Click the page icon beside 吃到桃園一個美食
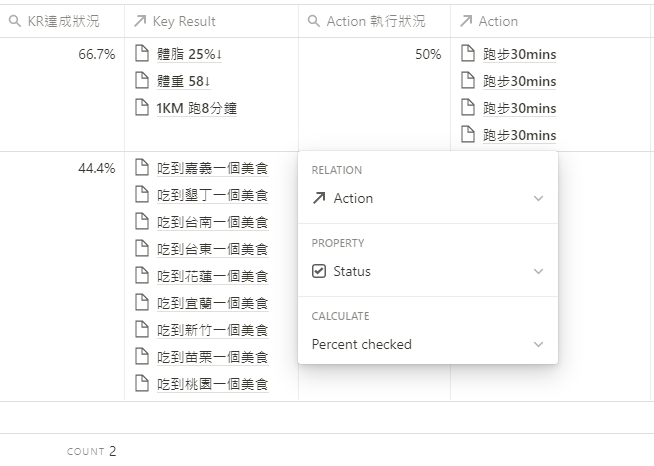Image resolution: width=654 pixels, height=466 pixels. point(142,383)
